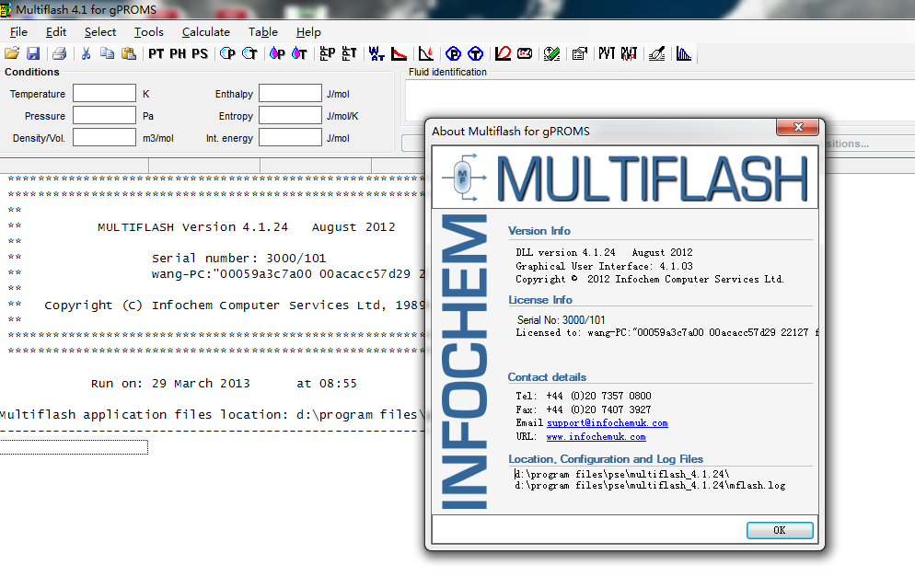
Task: Click the black PVT toolbar icon
Action: point(607,53)
